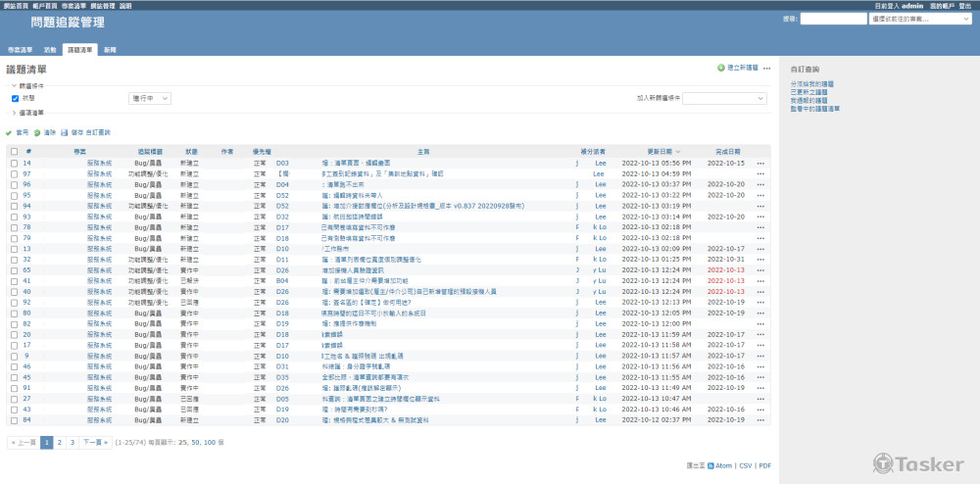The image size is (980, 484).
Task: Tick the select-all checkbox in table header
Action: point(14,152)
